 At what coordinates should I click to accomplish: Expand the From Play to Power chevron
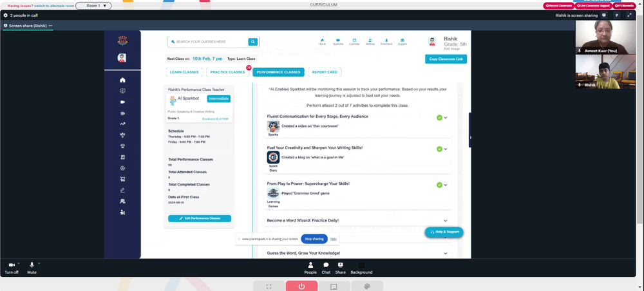446,185
